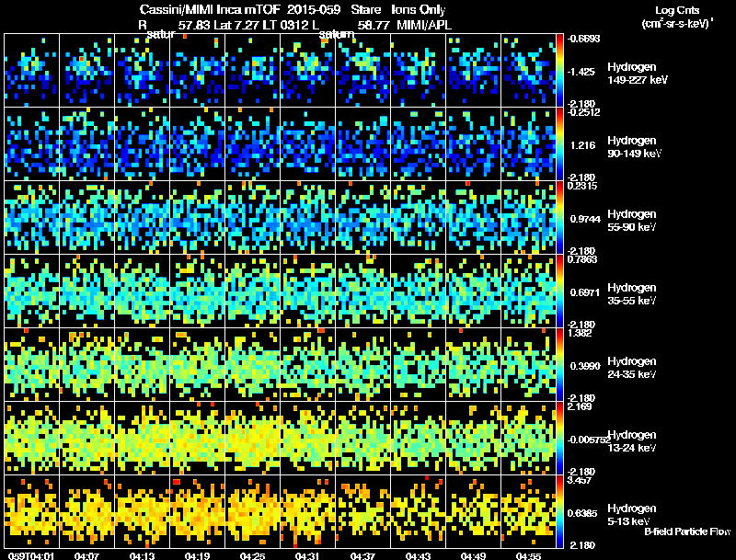Click the Cassini/MIMI Inca mTOF title
This screenshot has width=736, height=560.
click(x=210, y=9)
